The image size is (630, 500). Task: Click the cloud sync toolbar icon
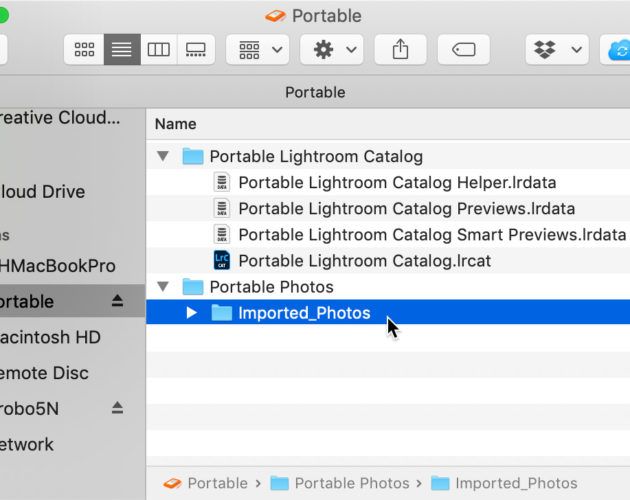(617, 50)
